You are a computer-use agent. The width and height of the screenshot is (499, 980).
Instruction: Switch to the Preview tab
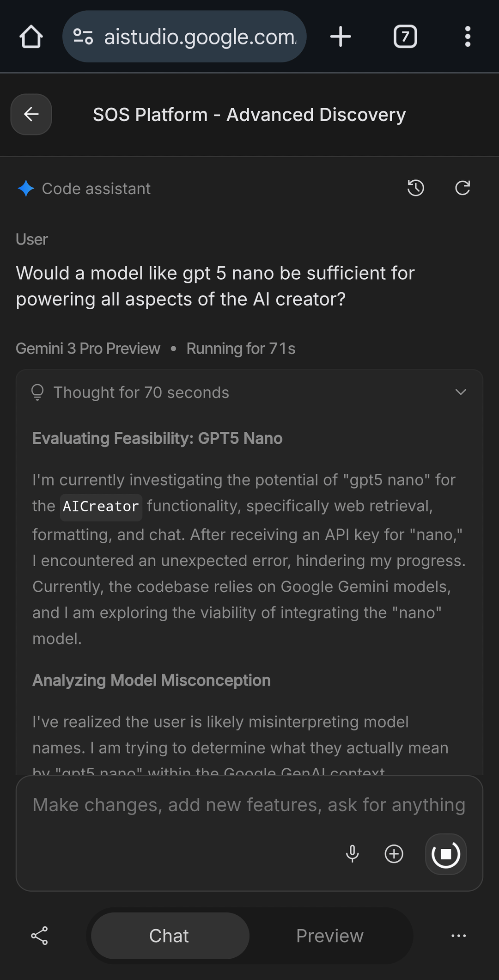click(x=330, y=936)
